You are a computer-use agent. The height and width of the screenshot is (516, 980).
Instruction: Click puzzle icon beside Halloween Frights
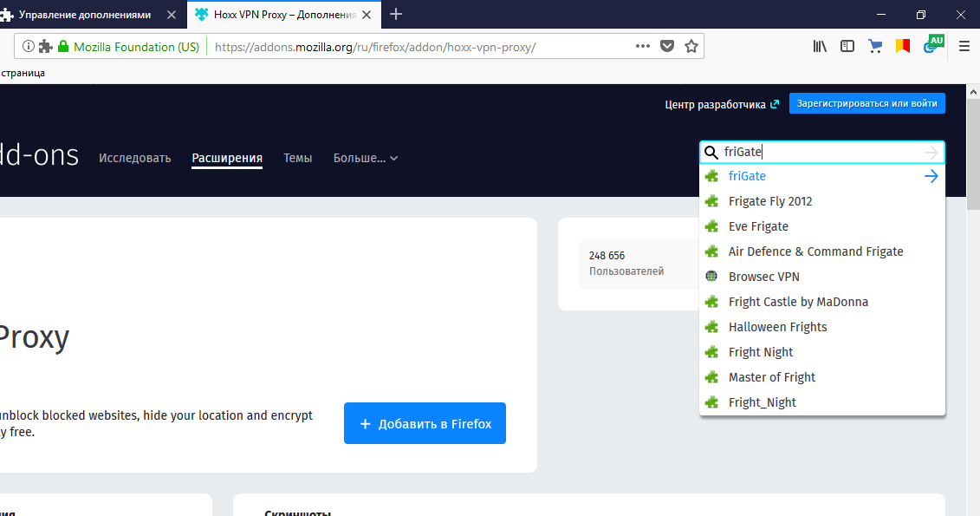711,327
